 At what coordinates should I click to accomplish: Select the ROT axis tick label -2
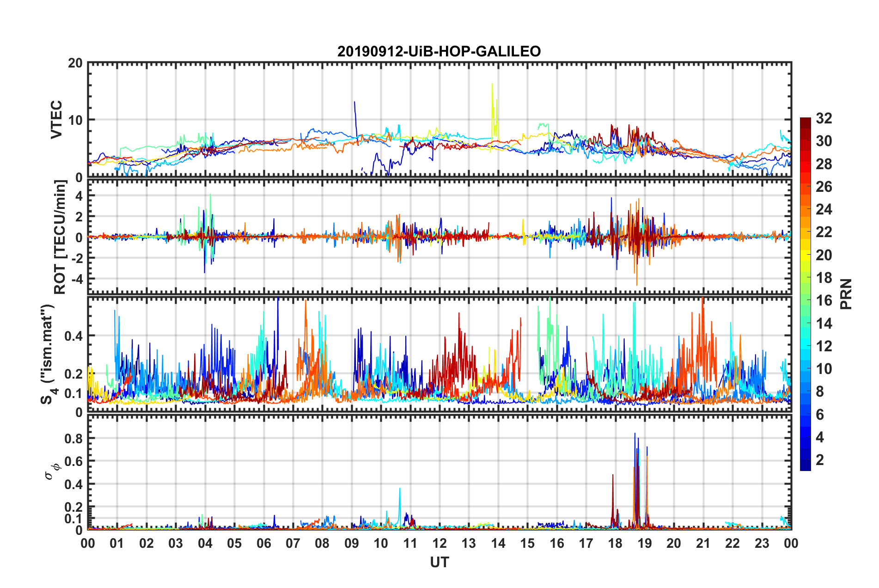(x=77, y=258)
